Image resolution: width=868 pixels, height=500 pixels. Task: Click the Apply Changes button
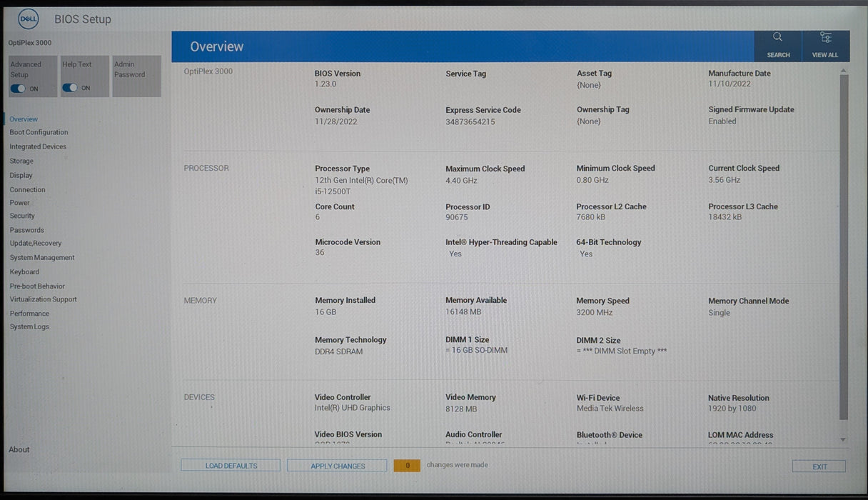coord(338,466)
